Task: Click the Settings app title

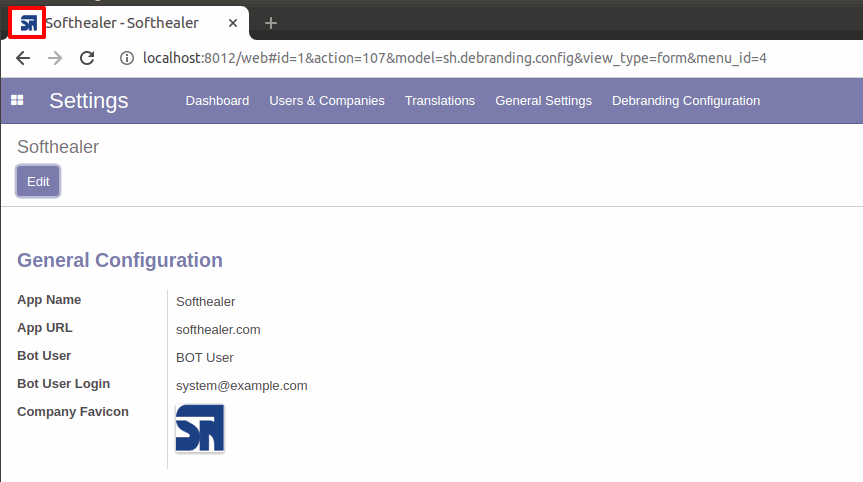Action: (89, 101)
